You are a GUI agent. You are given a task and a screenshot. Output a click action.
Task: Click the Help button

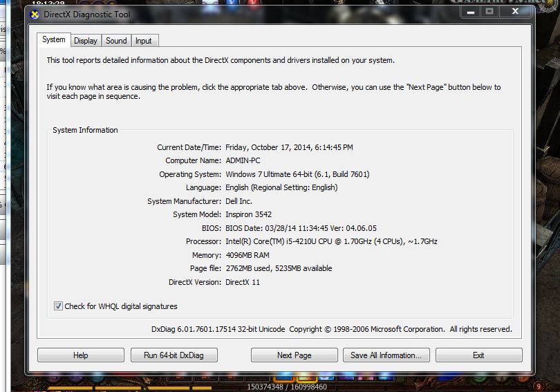[x=81, y=355]
